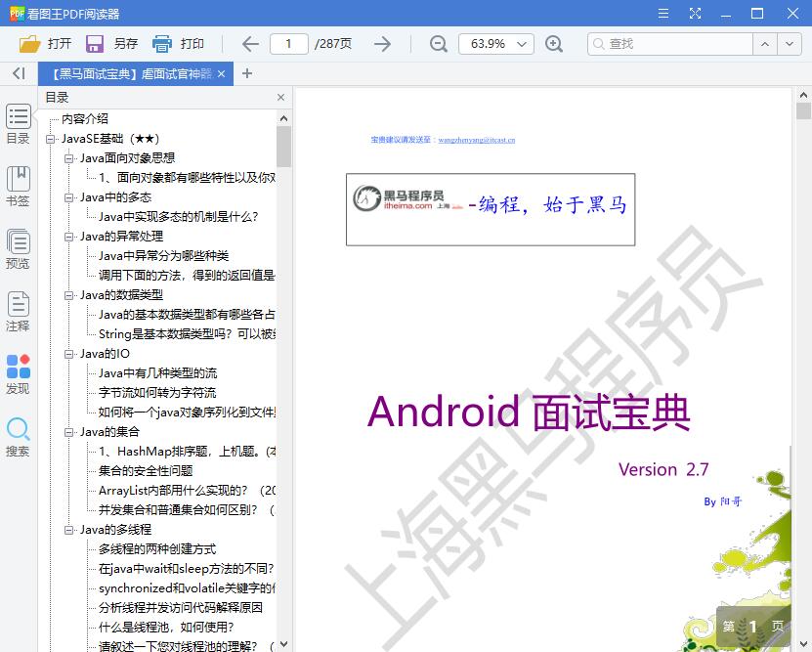This screenshot has width=812, height=652.
Task: Save a copy with the 另存 button
Action: coord(111,44)
